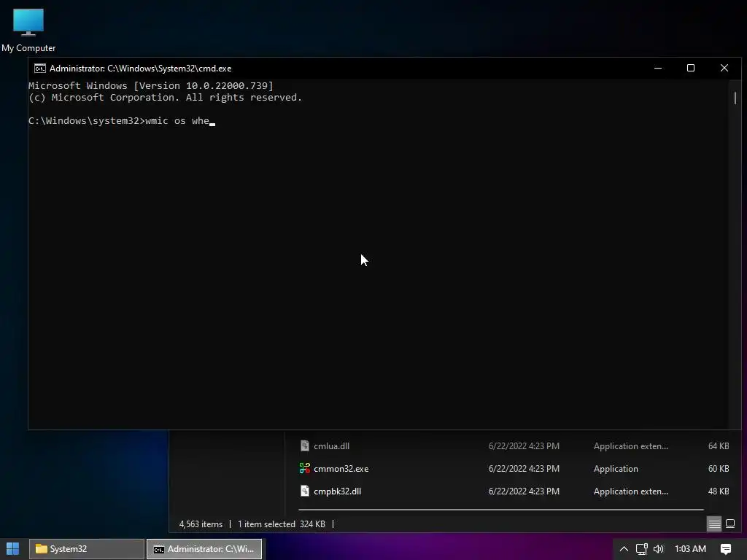Open network tray icon
Image resolution: width=747 pixels, height=560 pixels.
coord(641,548)
